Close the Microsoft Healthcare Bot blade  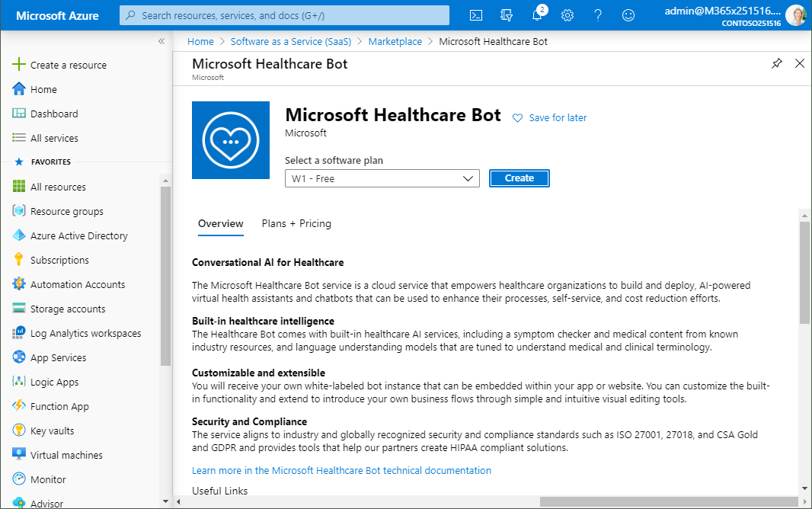[x=800, y=63]
